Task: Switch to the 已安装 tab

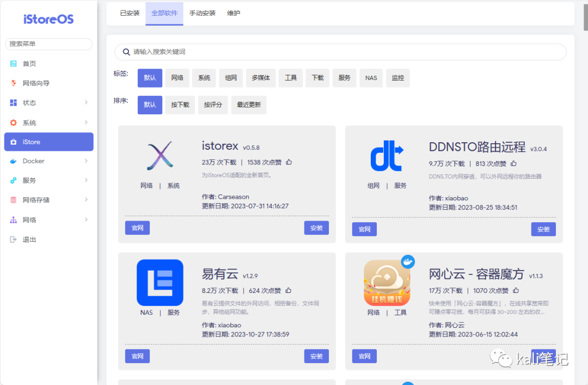Action: click(x=130, y=13)
